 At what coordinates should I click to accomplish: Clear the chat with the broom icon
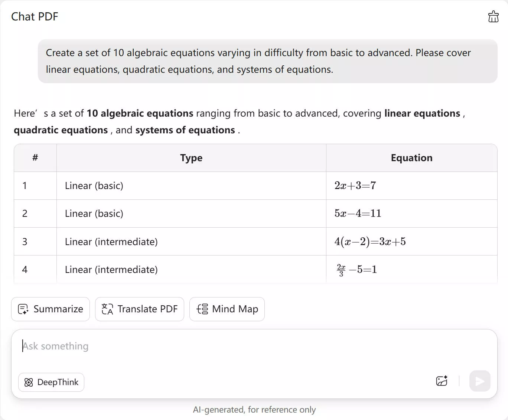(493, 16)
